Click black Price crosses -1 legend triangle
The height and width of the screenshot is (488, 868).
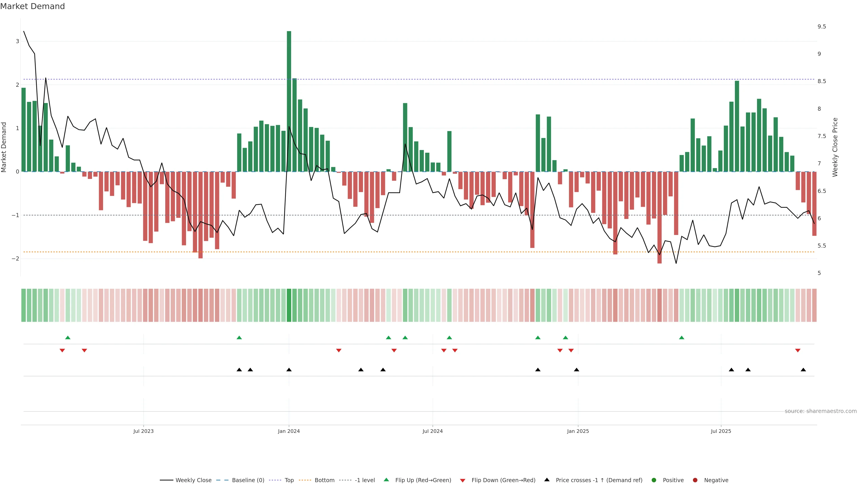pos(547,480)
